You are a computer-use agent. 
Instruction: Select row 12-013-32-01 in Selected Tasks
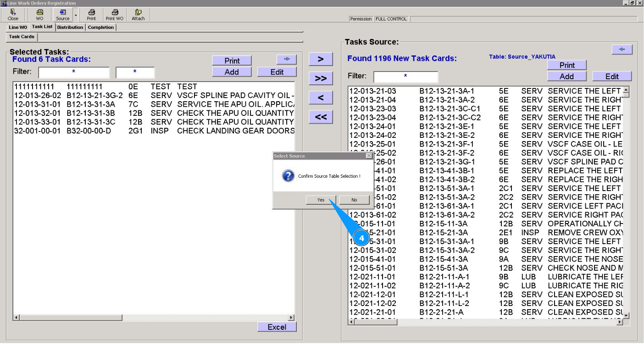(x=154, y=113)
